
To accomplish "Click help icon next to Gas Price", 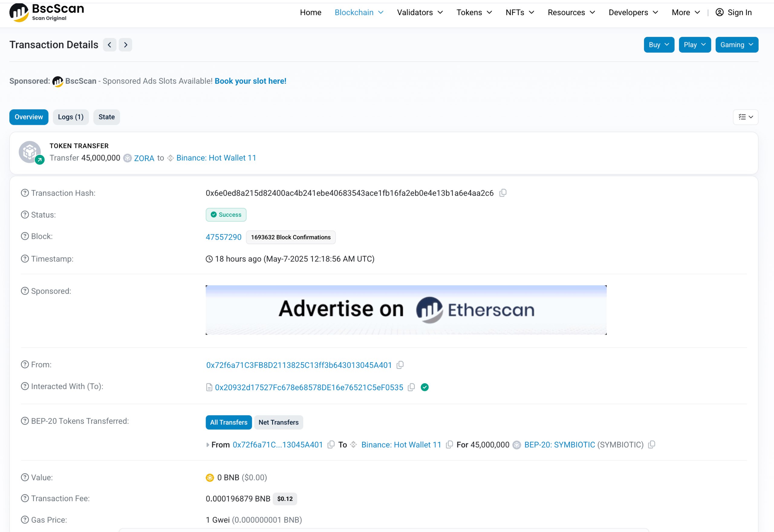I will tap(25, 520).
